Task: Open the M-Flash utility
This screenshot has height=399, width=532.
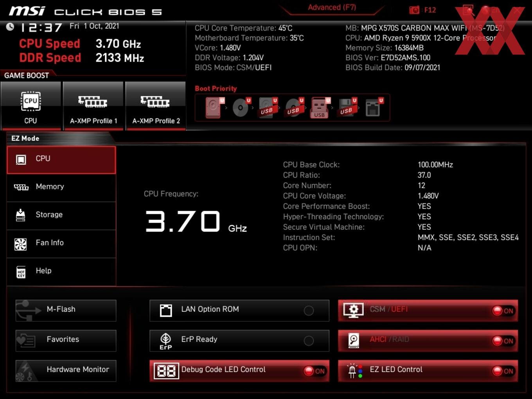Action: 66,310
